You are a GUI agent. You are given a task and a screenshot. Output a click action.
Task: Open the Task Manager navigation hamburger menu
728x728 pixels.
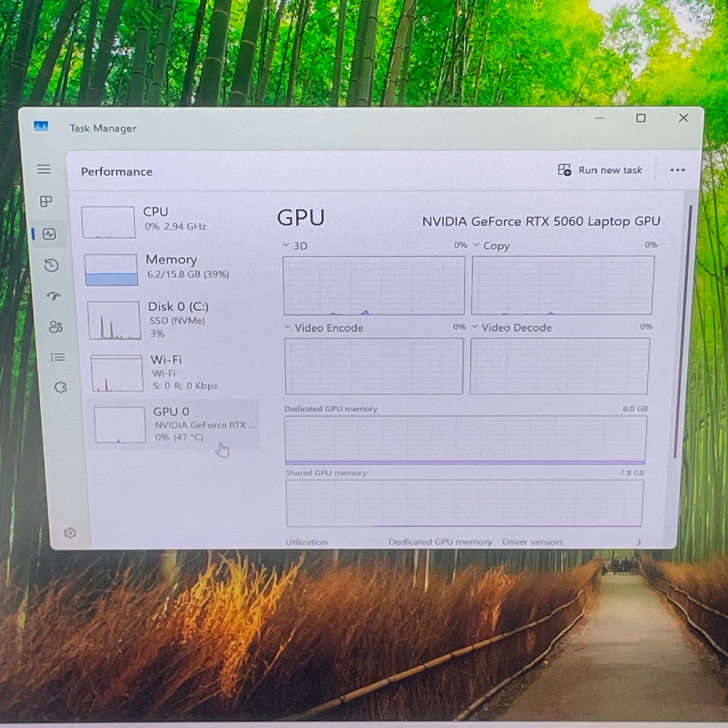click(x=44, y=169)
